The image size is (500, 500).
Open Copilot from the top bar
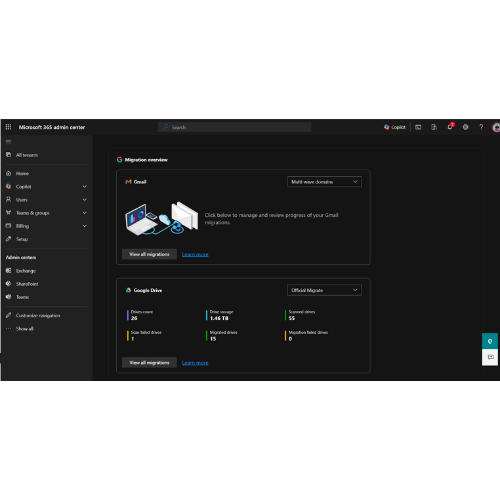tap(395, 127)
